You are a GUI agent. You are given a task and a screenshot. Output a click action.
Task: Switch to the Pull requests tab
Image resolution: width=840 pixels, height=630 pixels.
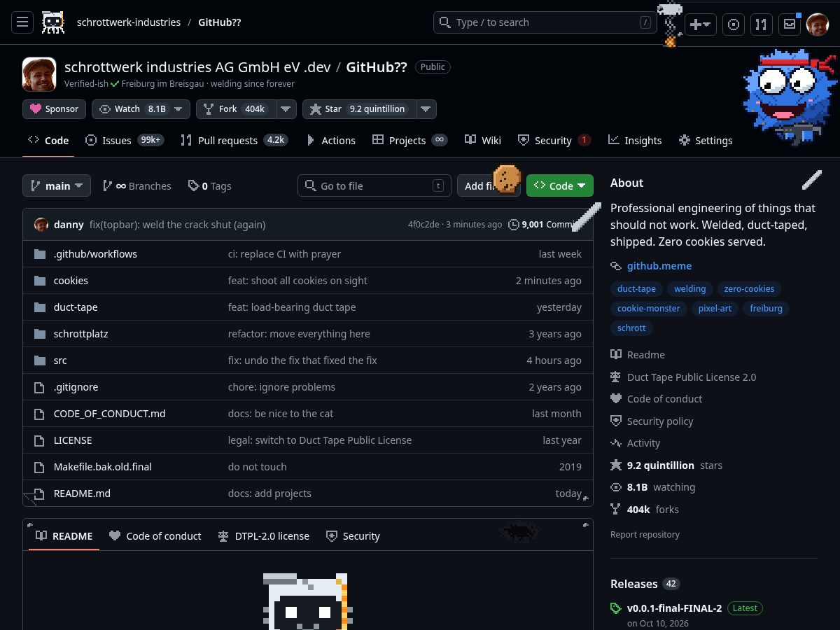pyautogui.click(x=234, y=140)
